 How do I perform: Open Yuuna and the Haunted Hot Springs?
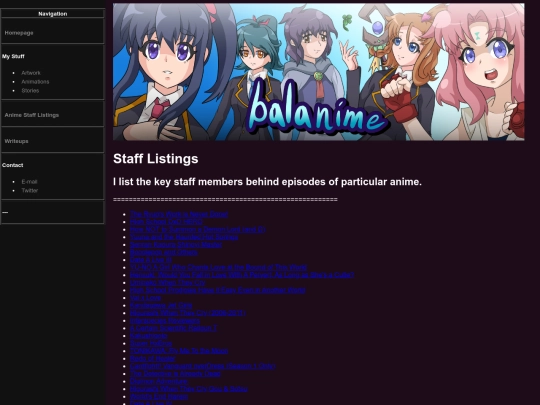coord(184,237)
